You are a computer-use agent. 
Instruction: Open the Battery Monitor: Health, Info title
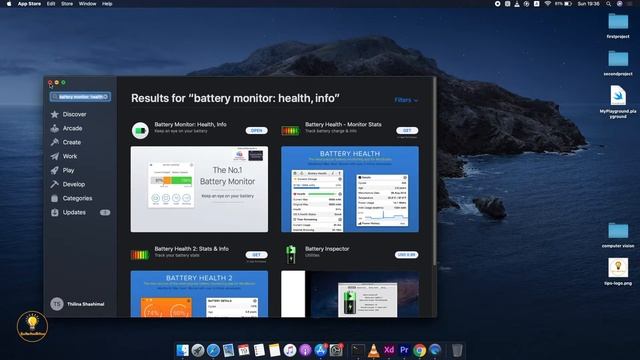point(190,124)
